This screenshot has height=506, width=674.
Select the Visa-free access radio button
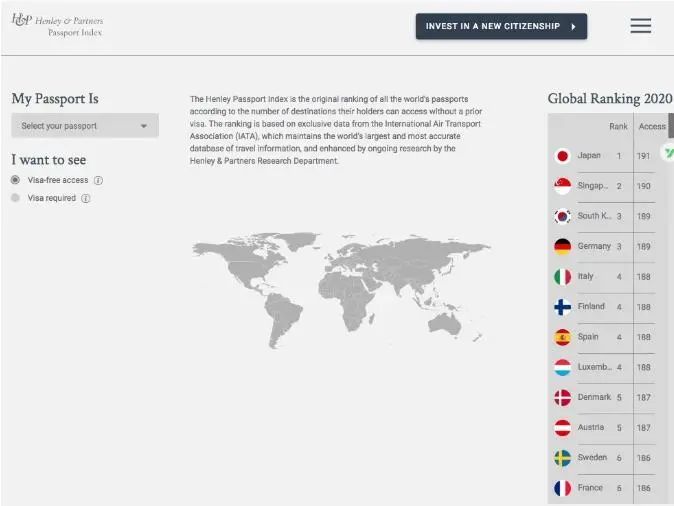coord(15,180)
